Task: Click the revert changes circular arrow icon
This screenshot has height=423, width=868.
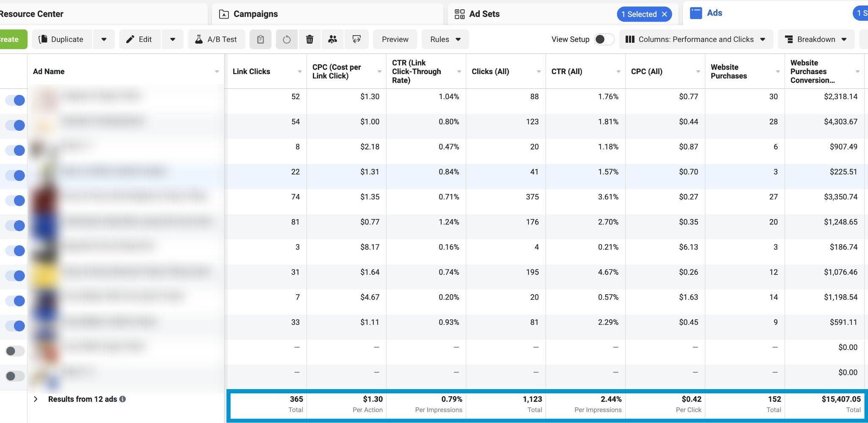Action: click(x=287, y=39)
